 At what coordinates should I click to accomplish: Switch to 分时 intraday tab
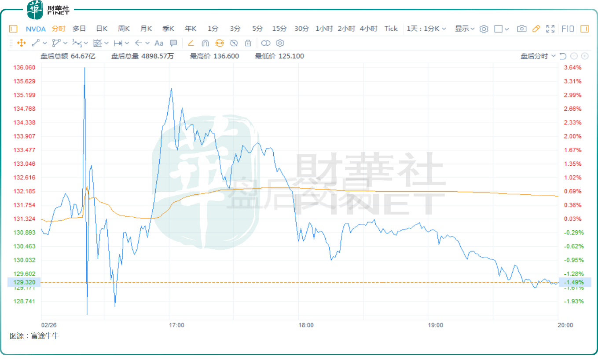[59, 29]
